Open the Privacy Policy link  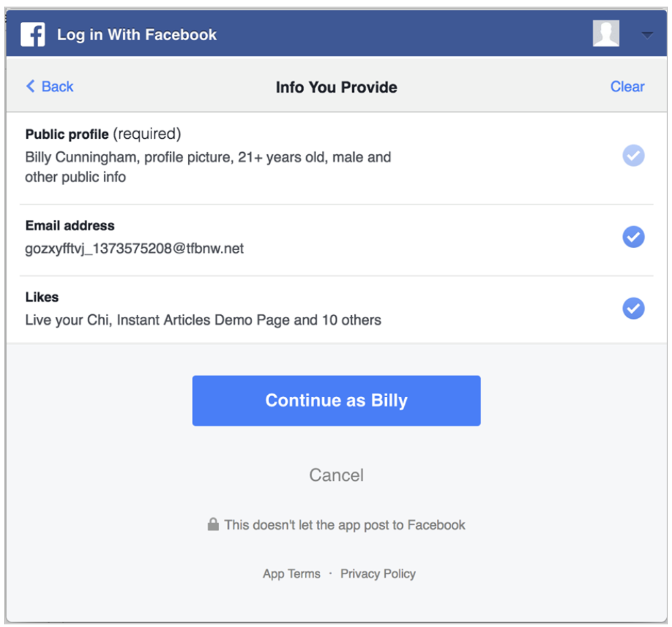(378, 573)
